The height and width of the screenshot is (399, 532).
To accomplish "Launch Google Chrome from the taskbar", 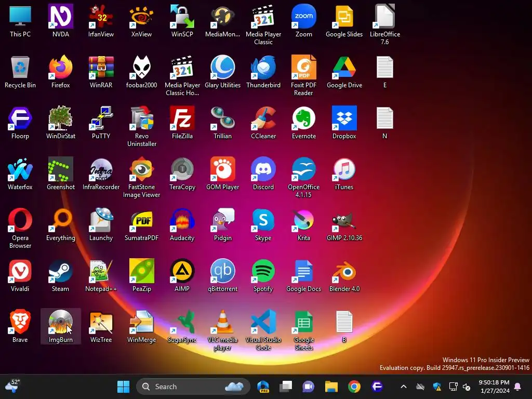I will [354, 387].
